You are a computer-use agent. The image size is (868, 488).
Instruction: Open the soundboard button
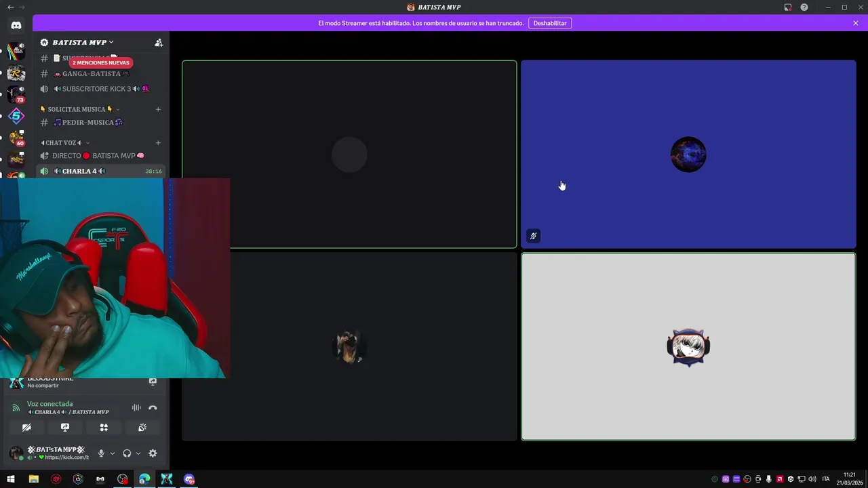pyautogui.click(x=142, y=428)
